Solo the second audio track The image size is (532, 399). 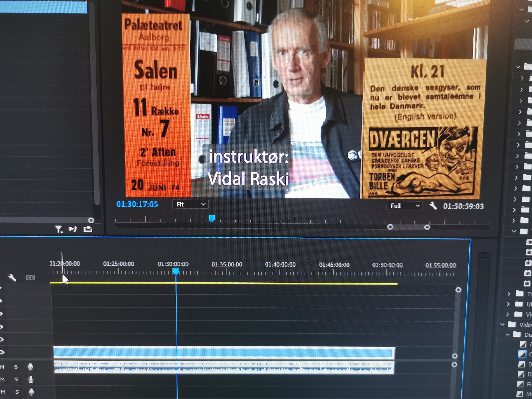point(16,379)
